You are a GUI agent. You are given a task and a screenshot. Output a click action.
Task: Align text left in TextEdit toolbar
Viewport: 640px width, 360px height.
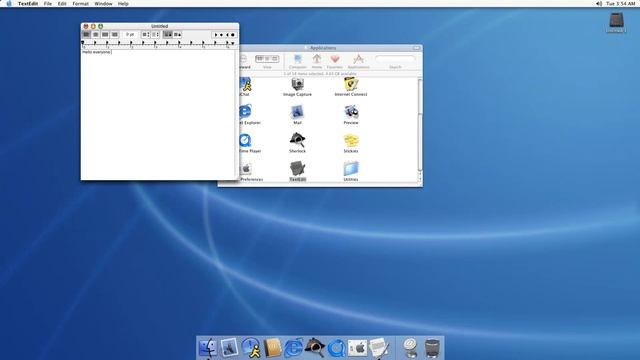coord(86,35)
